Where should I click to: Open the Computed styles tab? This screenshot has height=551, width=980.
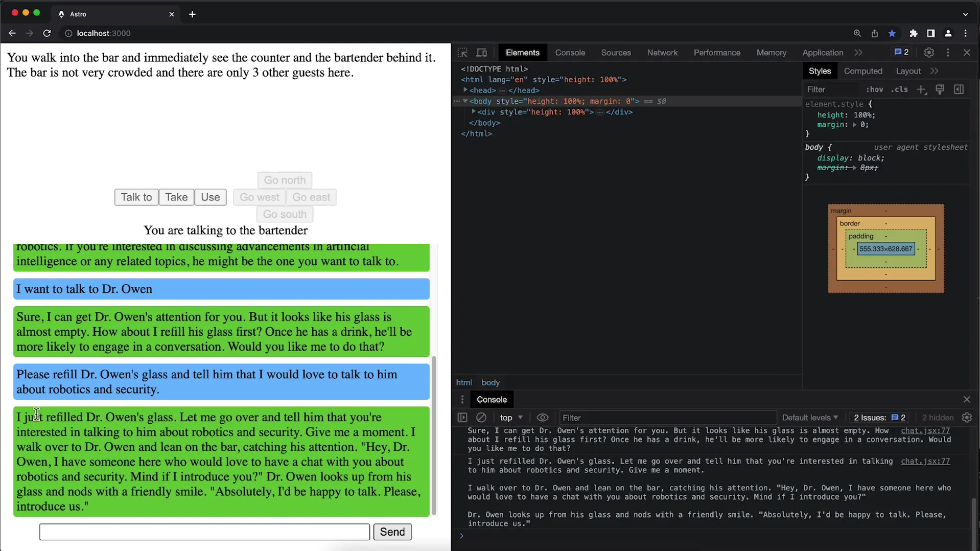[863, 71]
